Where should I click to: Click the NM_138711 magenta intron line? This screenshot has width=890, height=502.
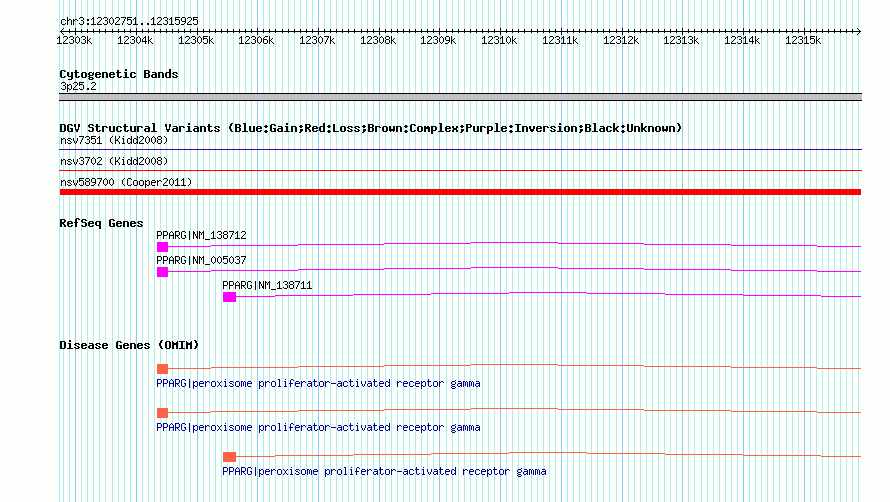coord(548,293)
